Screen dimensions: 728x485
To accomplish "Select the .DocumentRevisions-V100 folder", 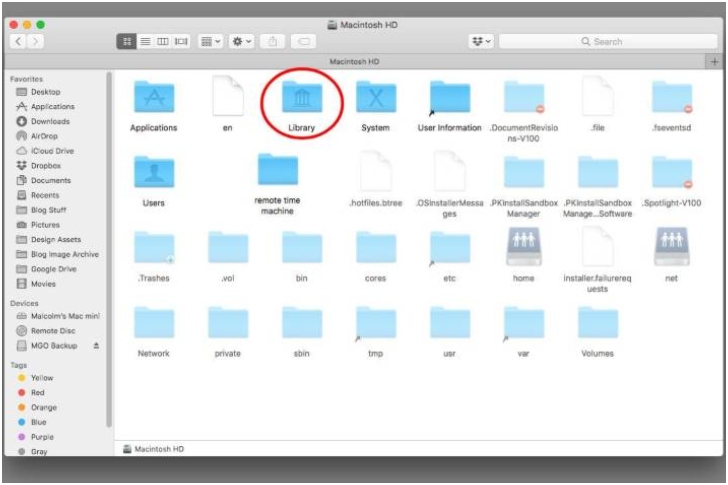I will [x=524, y=97].
